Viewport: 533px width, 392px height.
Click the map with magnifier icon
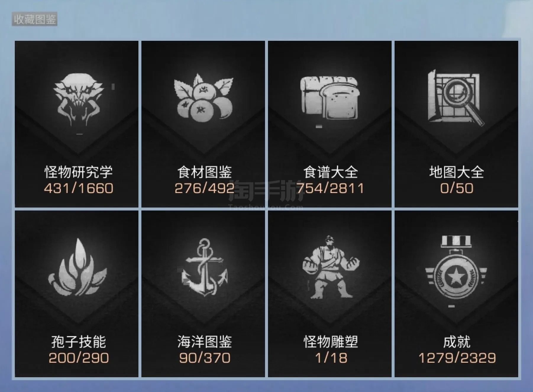pos(456,98)
